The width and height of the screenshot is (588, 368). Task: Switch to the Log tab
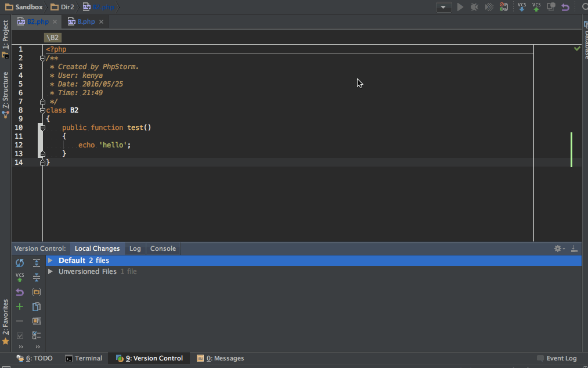coord(135,248)
